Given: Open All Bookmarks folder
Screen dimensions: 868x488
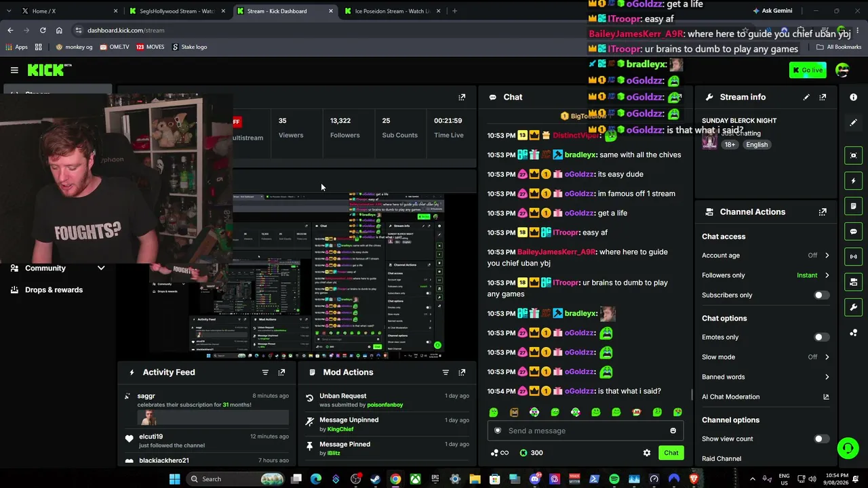Looking at the screenshot, I should pos(839,47).
